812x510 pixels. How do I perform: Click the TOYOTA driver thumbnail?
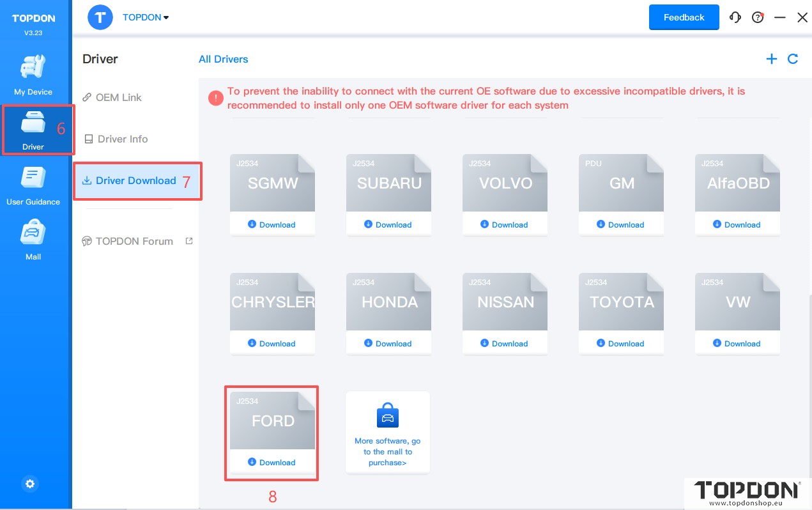(622, 302)
